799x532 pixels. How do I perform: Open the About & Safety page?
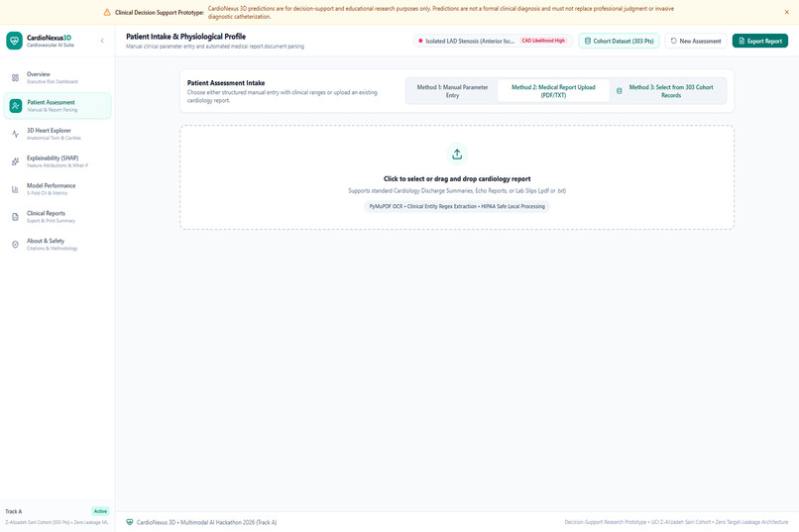pos(57,245)
